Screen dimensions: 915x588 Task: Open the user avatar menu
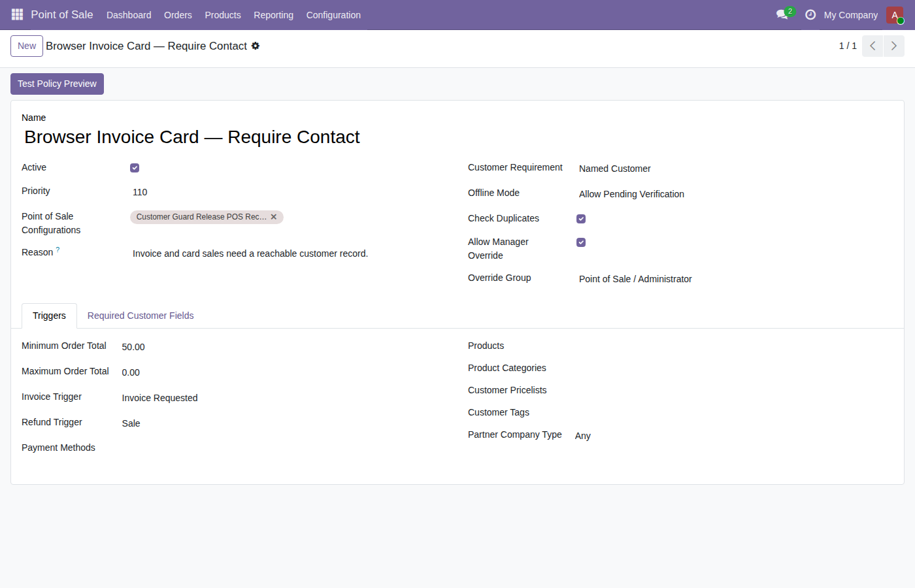895,15
